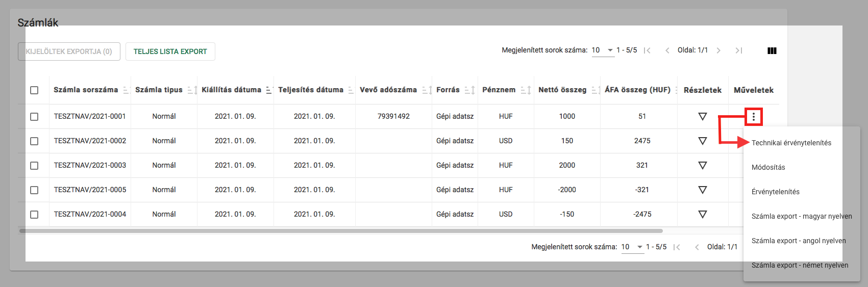Go to next page using the top pagination arrow
The image size is (868, 287).
point(718,50)
